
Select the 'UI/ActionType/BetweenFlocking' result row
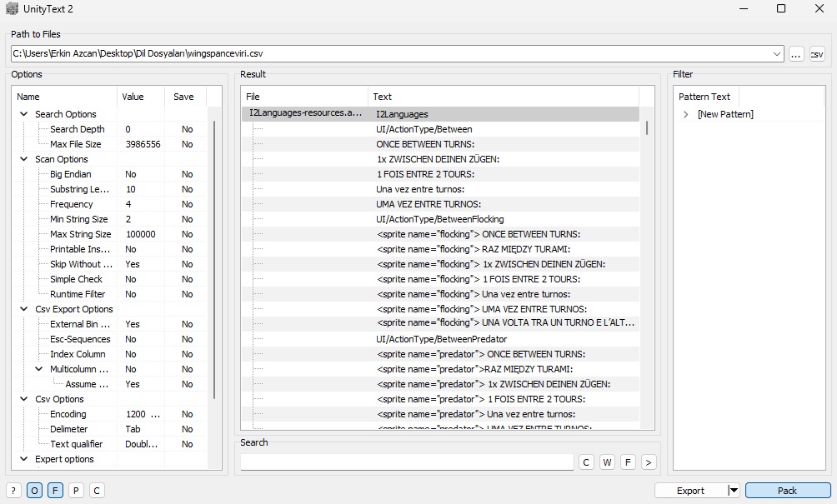(x=440, y=218)
